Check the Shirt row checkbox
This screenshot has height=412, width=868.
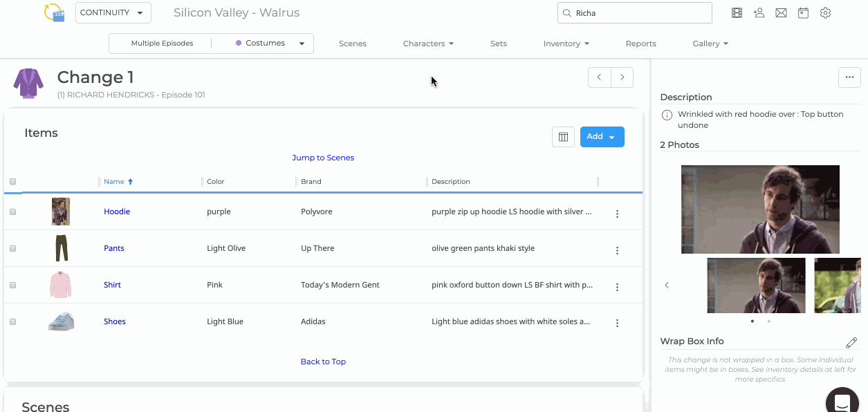click(12, 285)
